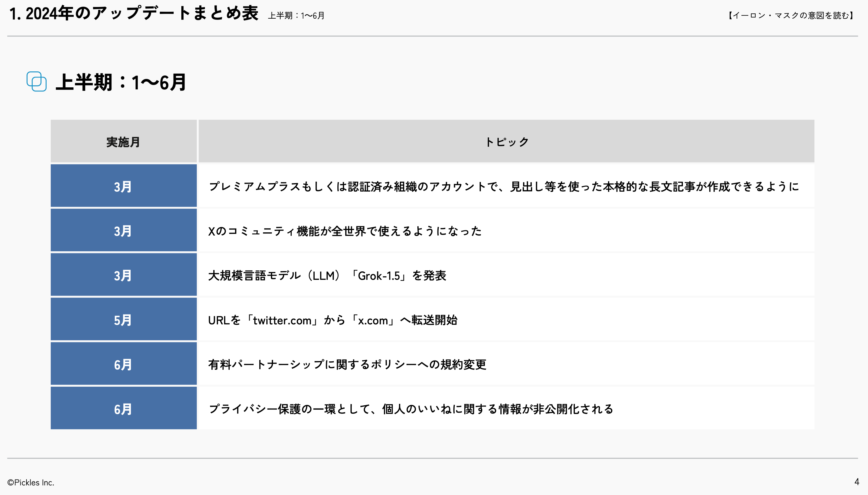
Task: Select the slide title 2024年のアップデートまとめ表
Action: 134,14
